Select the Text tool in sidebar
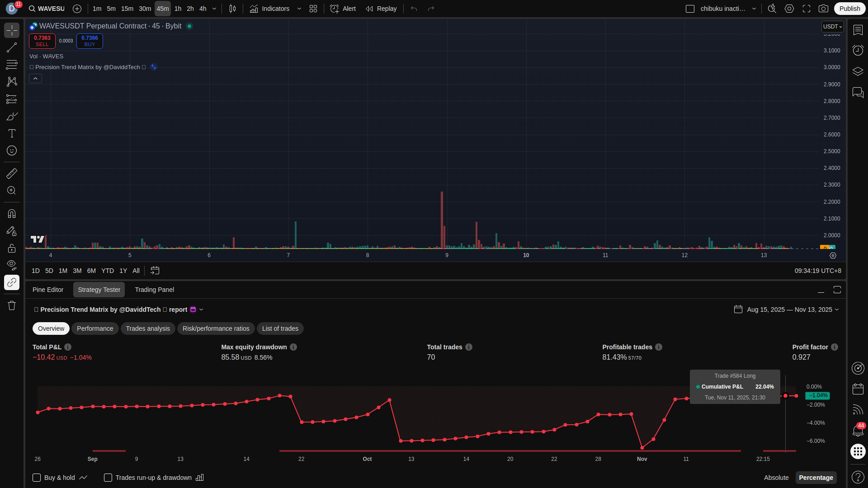868x488 pixels. (12, 133)
